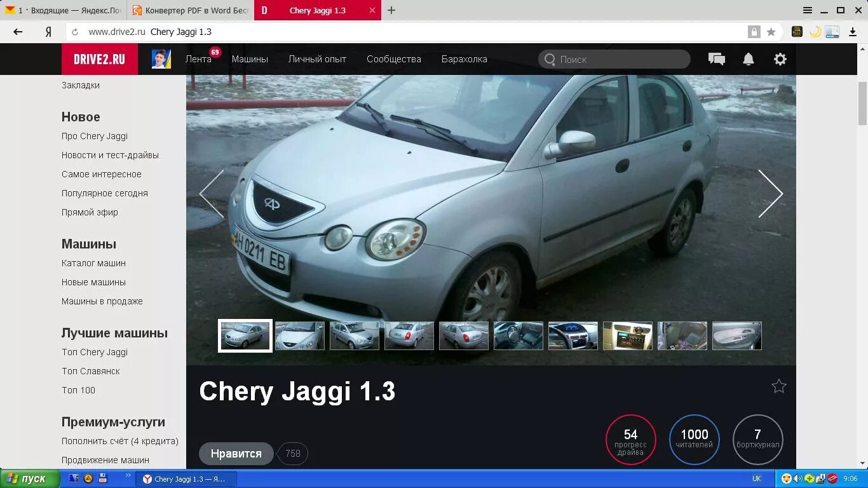The image size is (868, 488).
Task: Expand quick launch chevron on taskbar
Action: coord(128,475)
